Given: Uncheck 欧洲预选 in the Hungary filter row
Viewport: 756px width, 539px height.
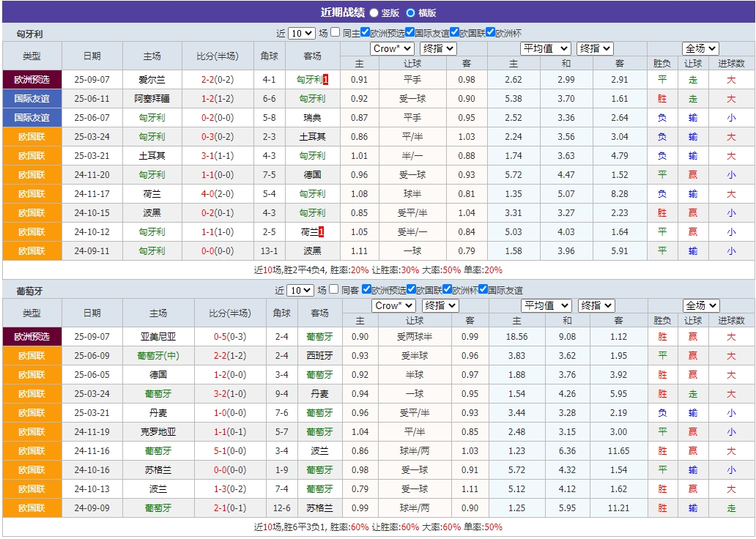Looking at the screenshot, I should coord(364,32).
